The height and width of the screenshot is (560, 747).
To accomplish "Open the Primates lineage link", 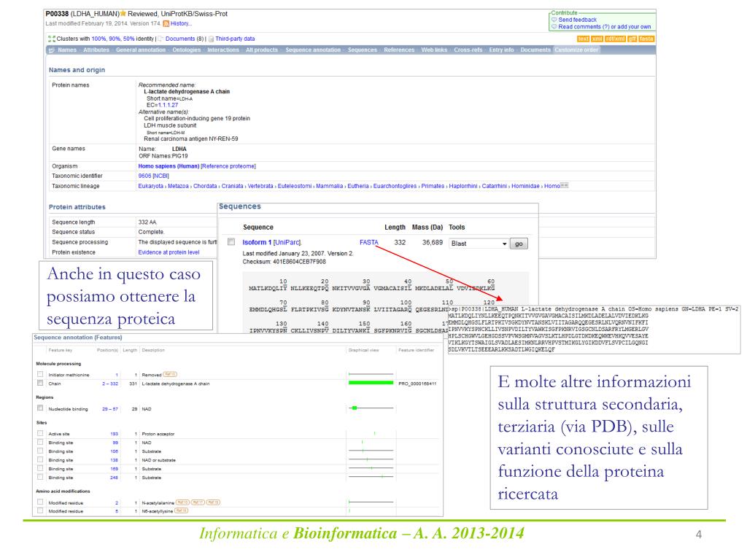I will coord(433,186).
